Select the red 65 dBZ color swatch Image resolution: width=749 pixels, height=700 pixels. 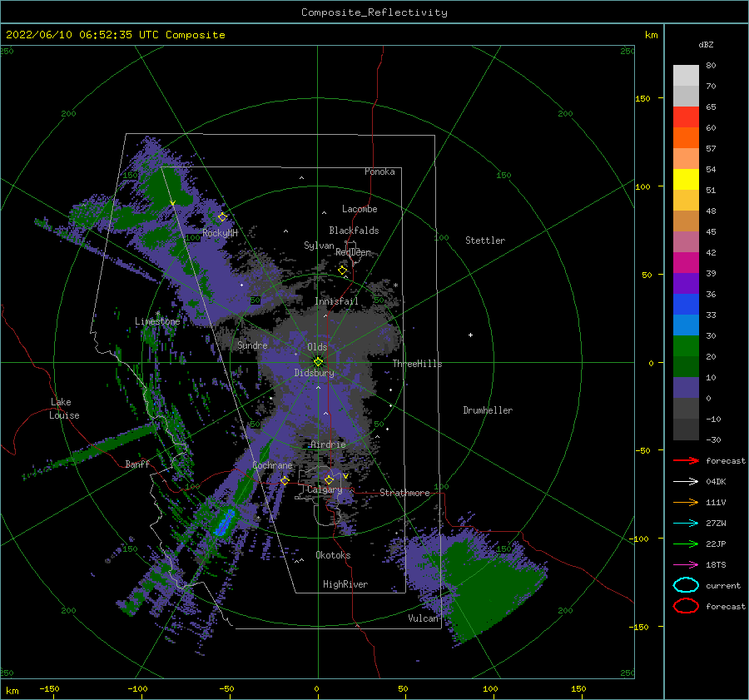click(686, 117)
